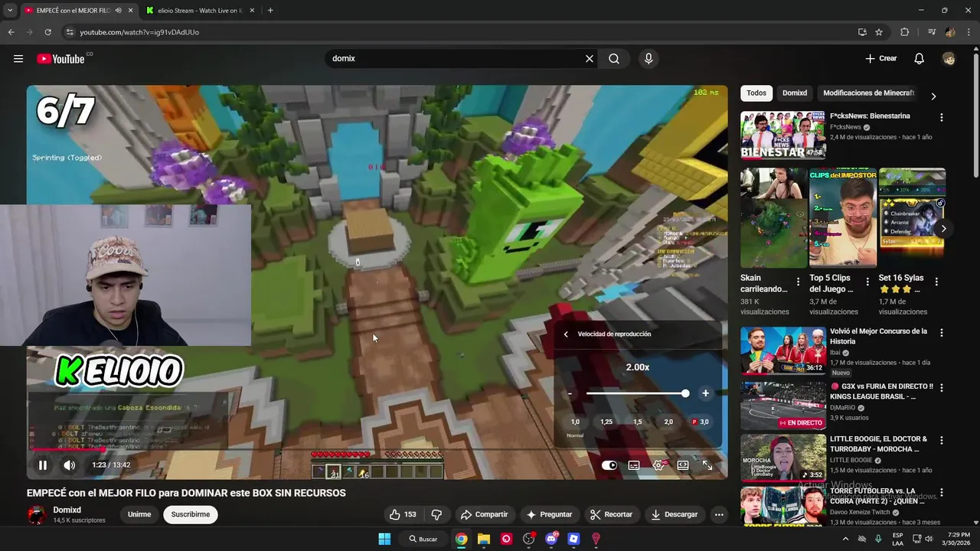Open the YouTube hamburger guide menu

click(18, 59)
